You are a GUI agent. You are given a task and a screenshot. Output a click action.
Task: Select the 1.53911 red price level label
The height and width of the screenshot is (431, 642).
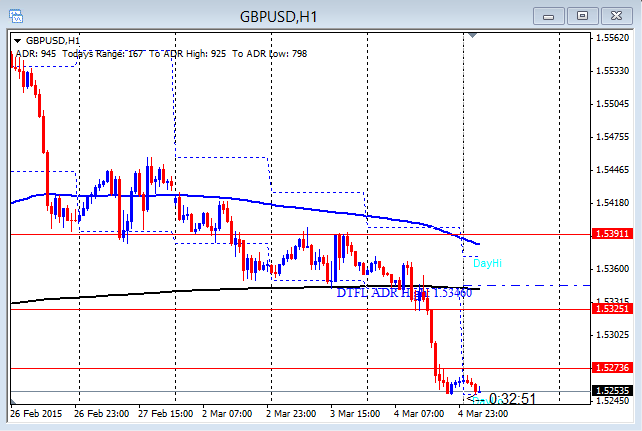pos(612,234)
